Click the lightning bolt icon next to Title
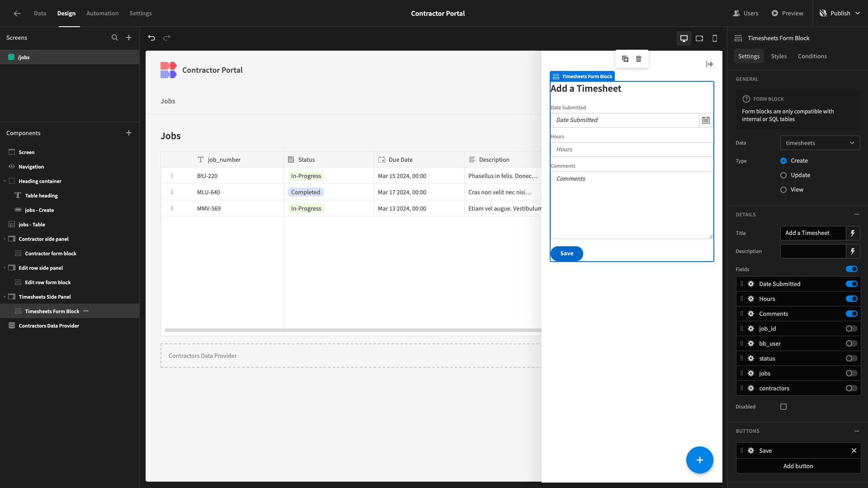 (x=853, y=233)
